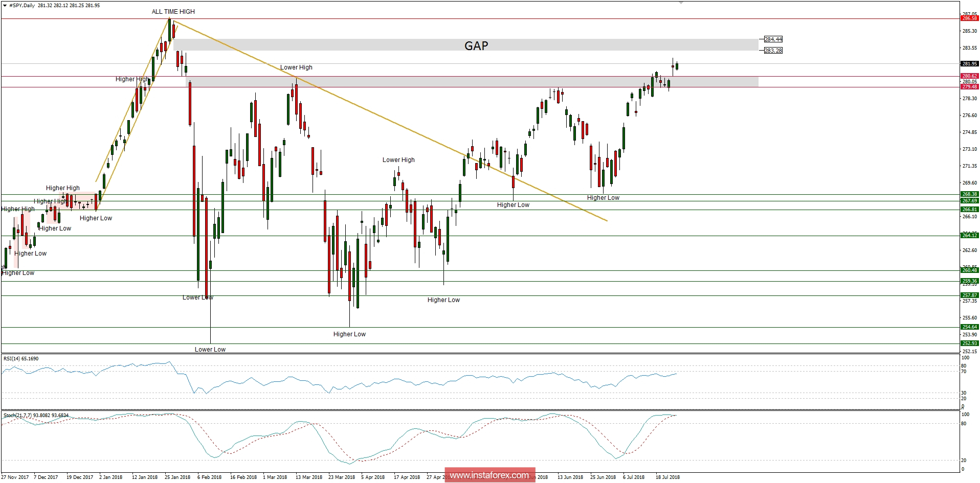Select the #SPY,Daily symbol label
The width and height of the screenshot is (980, 483).
tap(23, 6)
